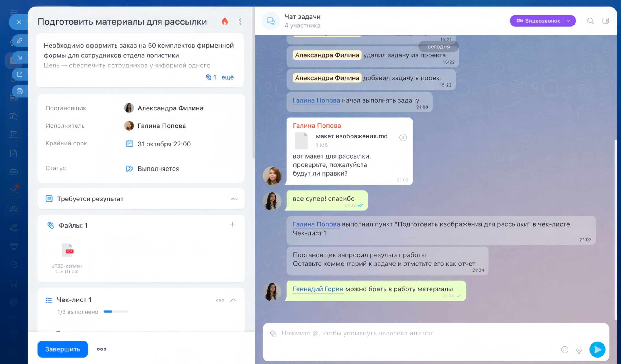This screenshot has width=621, height=364.
Task: Toggle the chat sidebar panel icon
Action: tap(605, 21)
